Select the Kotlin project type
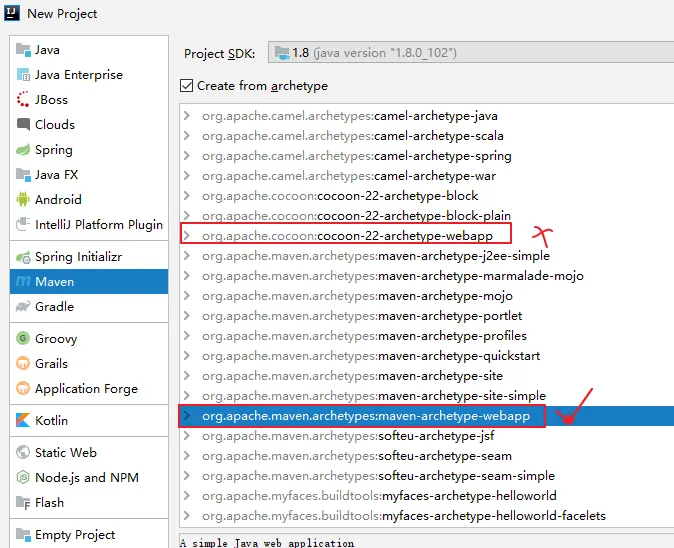 coord(89,420)
